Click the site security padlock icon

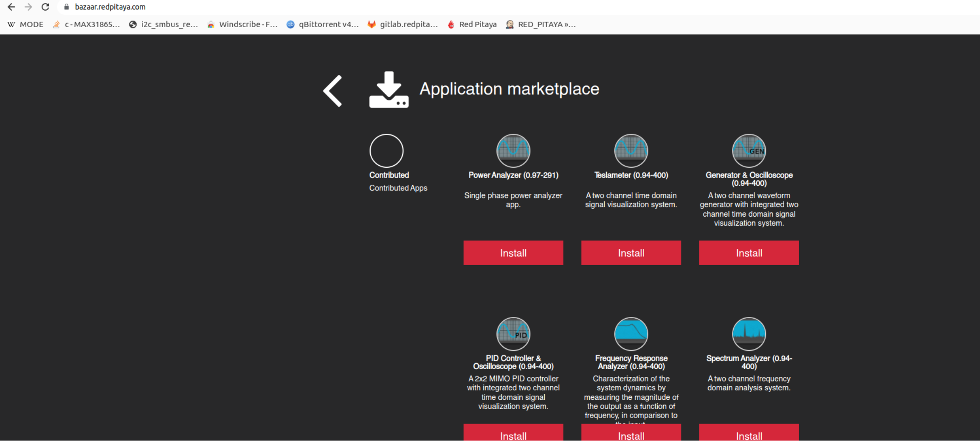pos(66,7)
